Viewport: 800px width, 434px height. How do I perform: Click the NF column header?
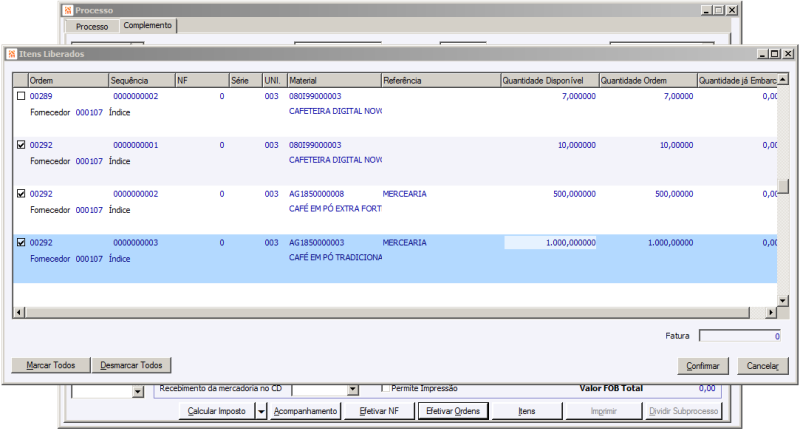[x=202, y=80]
